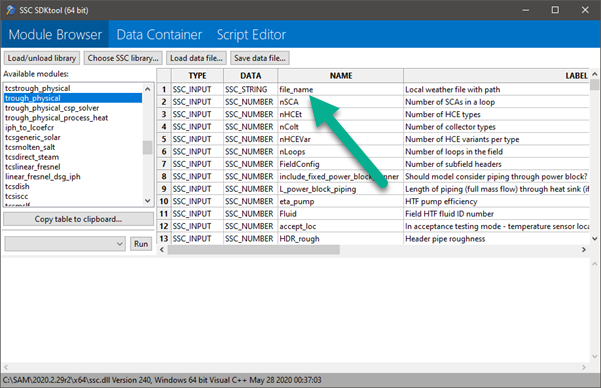Select trough_physical module in list

click(73, 98)
